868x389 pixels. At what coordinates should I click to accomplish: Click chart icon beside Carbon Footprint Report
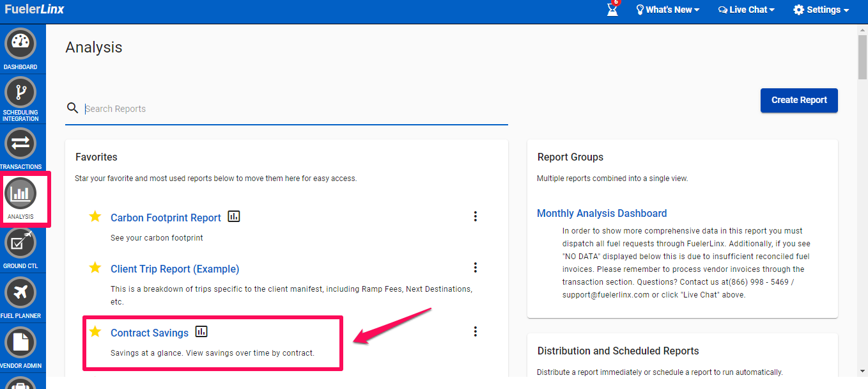pyautogui.click(x=234, y=216)
